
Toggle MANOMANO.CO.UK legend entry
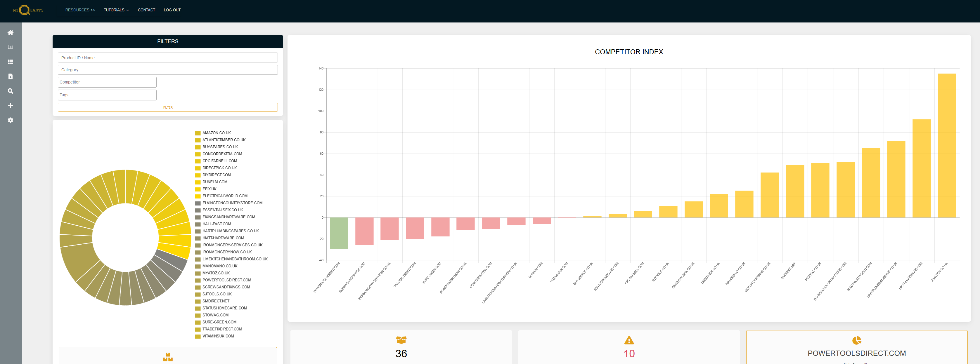tap(216, 266)
